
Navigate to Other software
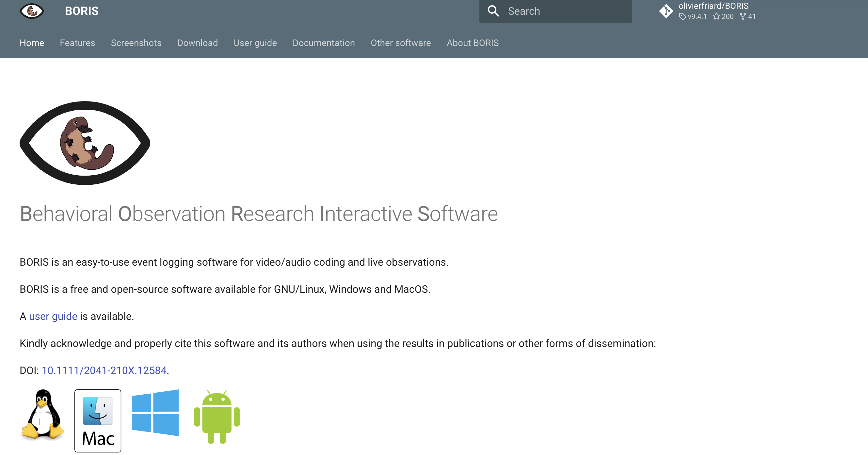(401, 43)
